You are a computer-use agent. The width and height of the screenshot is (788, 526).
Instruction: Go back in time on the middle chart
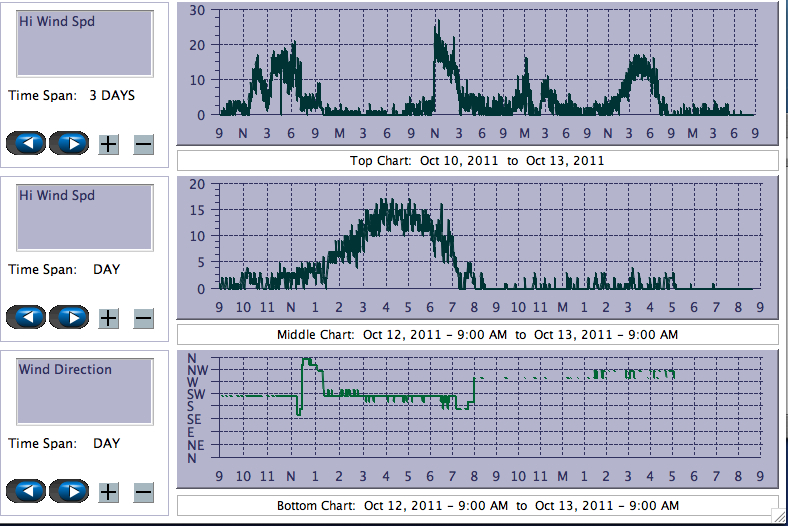pyautogui.click(x=28, y=318)
